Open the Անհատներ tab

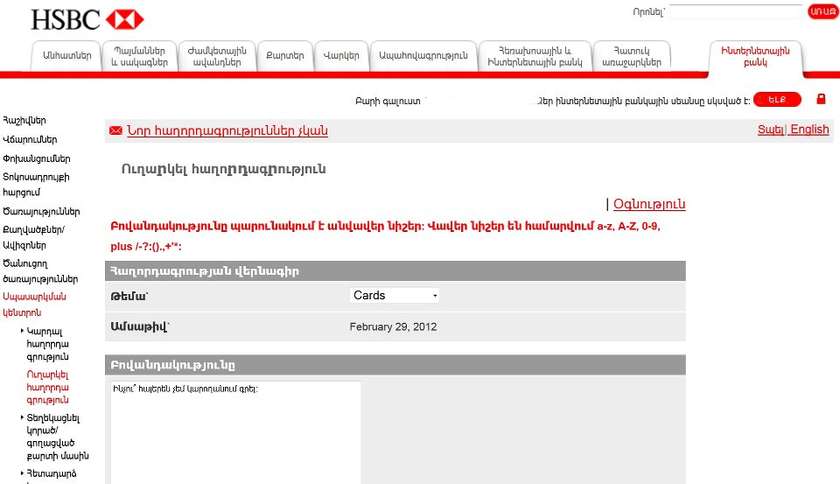coord(67,56)
